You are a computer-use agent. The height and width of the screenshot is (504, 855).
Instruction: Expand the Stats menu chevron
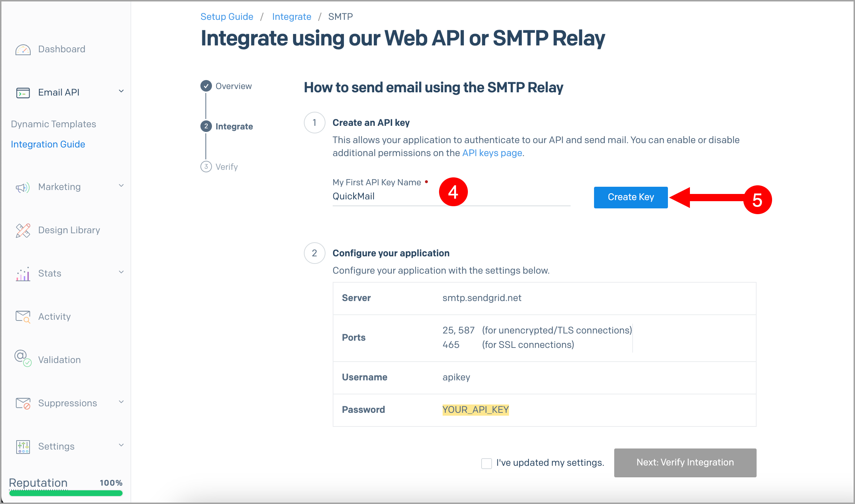tap(121, 272)
